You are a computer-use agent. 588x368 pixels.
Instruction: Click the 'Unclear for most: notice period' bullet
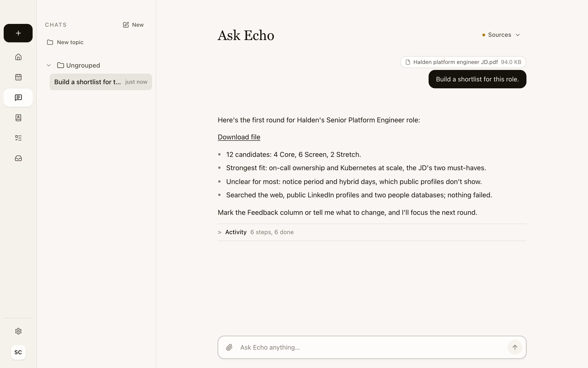click(354, 181)
